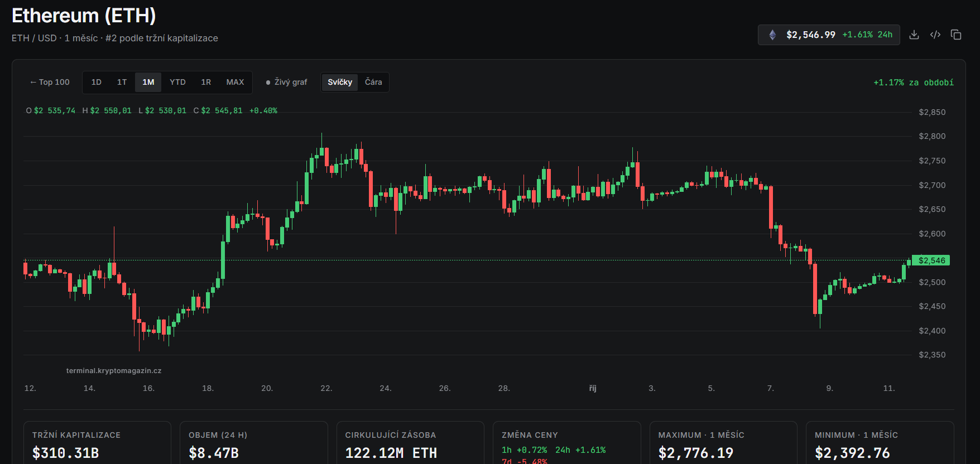Image resolution: width=980 pixels, height=464 pixels.
Task: Switch chart to Svíčky candlestick view
Action: (x=340, y=82)
